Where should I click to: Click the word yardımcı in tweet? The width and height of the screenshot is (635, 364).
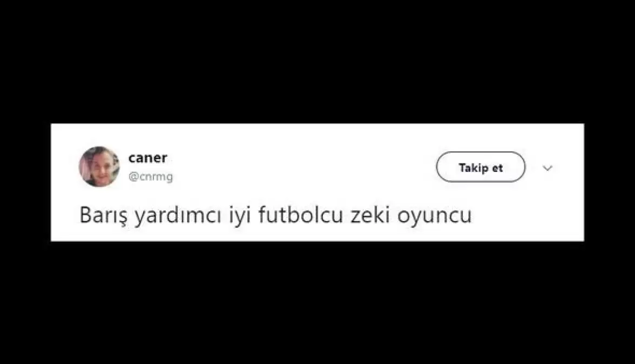pyautogui.click(x=178, y=216)
